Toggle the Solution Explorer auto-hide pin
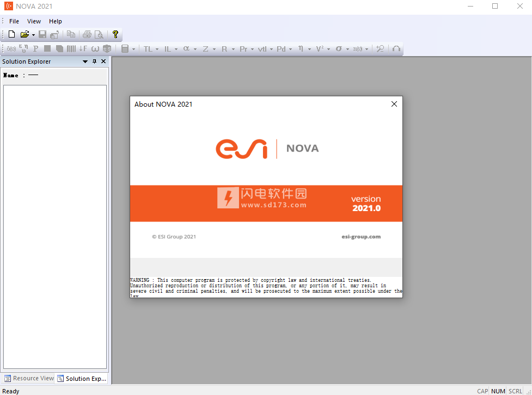The width and height of the screenshot is (532, 395). click(x=94, y=61)
